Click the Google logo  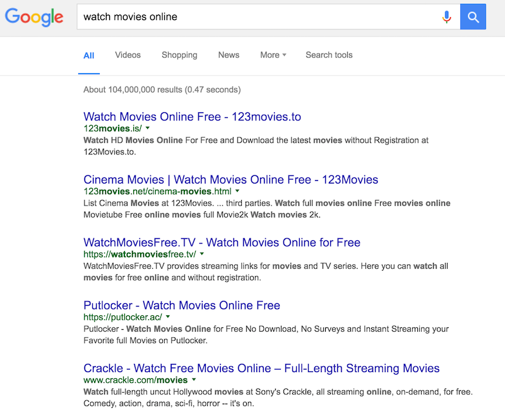33,17
